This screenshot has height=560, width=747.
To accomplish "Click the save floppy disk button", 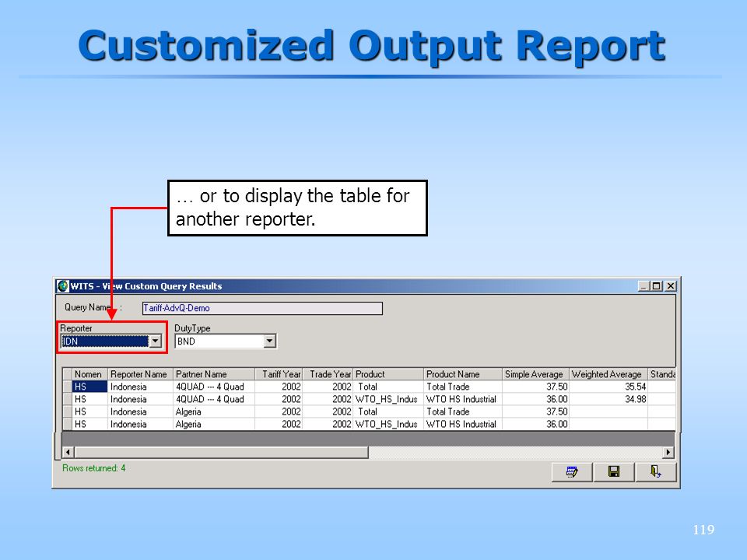I will pyautogui.click(x=614, y=472).
